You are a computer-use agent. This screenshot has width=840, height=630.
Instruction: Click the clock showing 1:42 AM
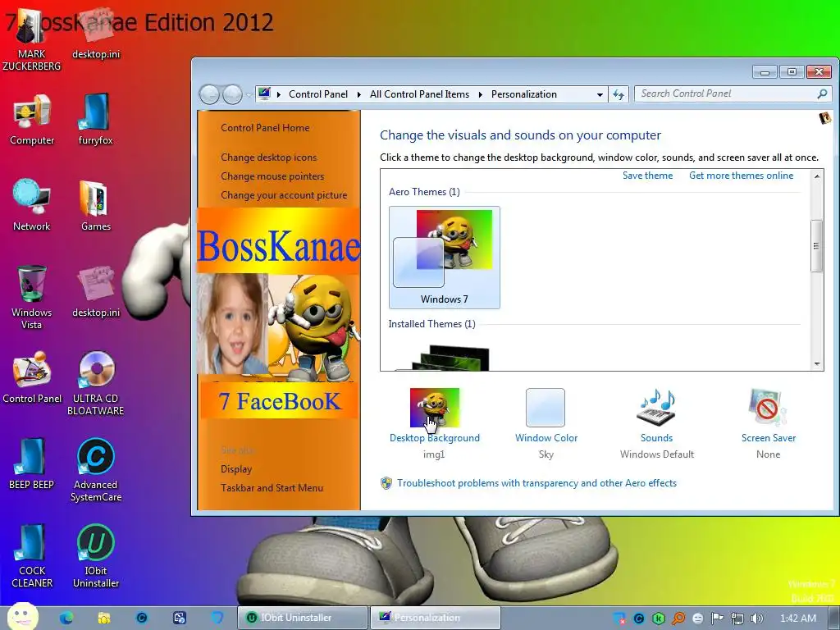(x=798, y=619)
